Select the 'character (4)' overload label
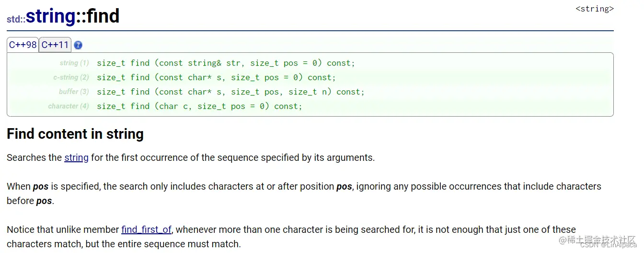Screen dimensions: 644x253 tap(69, 106)
